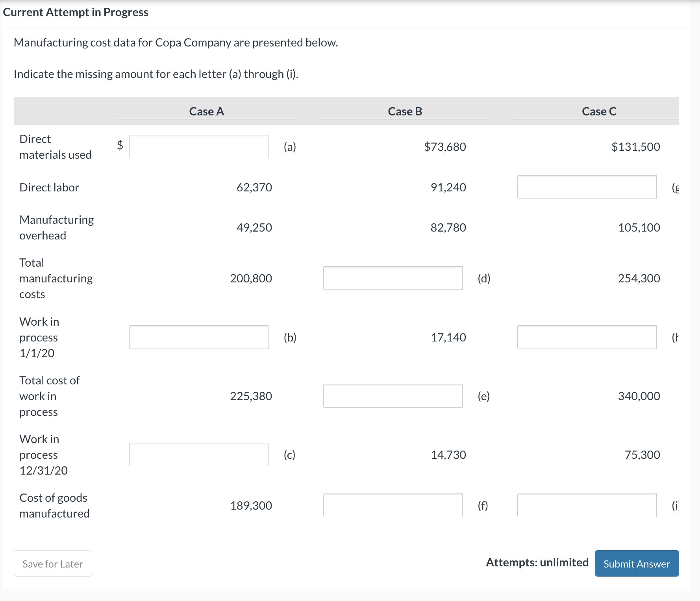This screenshot has height=601, width=700.
Task: Click the $73,680 direct materials value
Action: (x=445, y=147)
